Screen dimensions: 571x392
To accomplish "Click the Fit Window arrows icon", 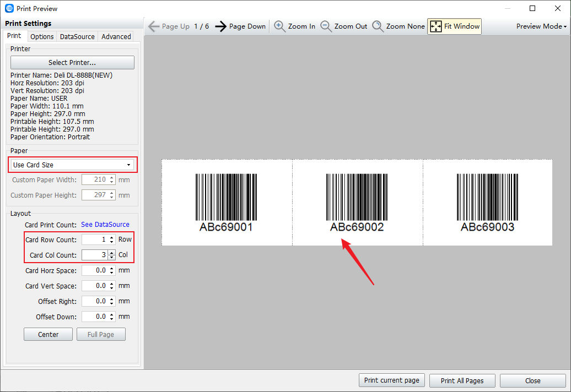I will [x=436, y=26].
